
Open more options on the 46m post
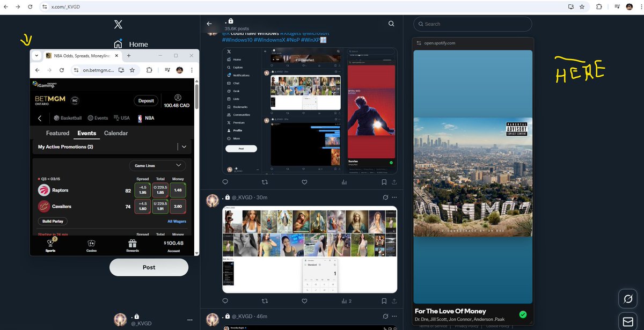coord(394,317)
